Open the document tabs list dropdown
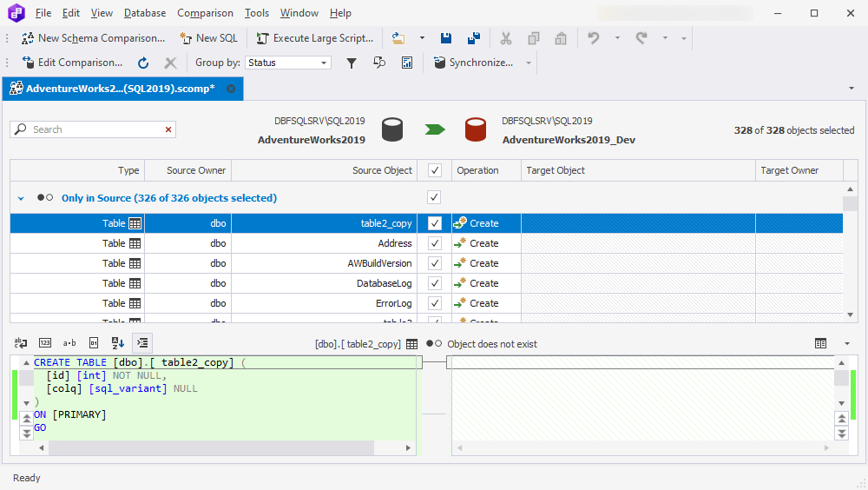 pyautogui.click(x=852, y=88)
